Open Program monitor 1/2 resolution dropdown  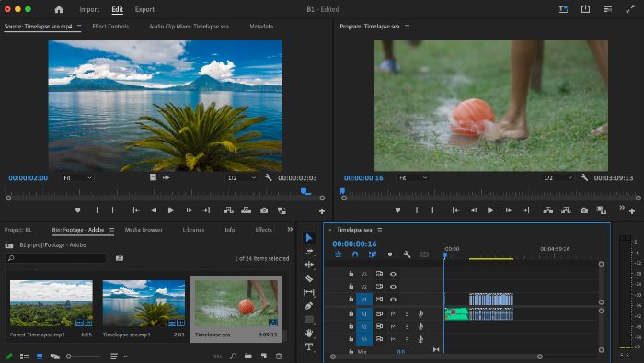[x=558, y=177]
